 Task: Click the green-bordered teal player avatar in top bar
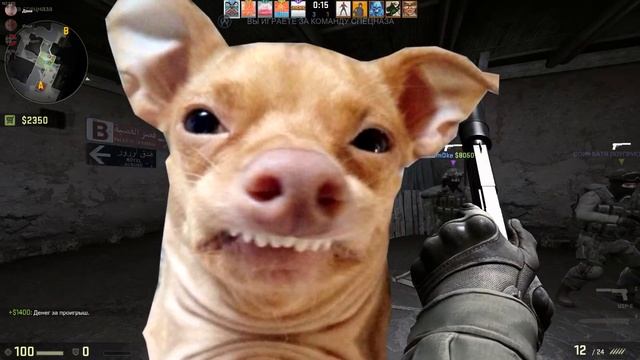(232, 9)
